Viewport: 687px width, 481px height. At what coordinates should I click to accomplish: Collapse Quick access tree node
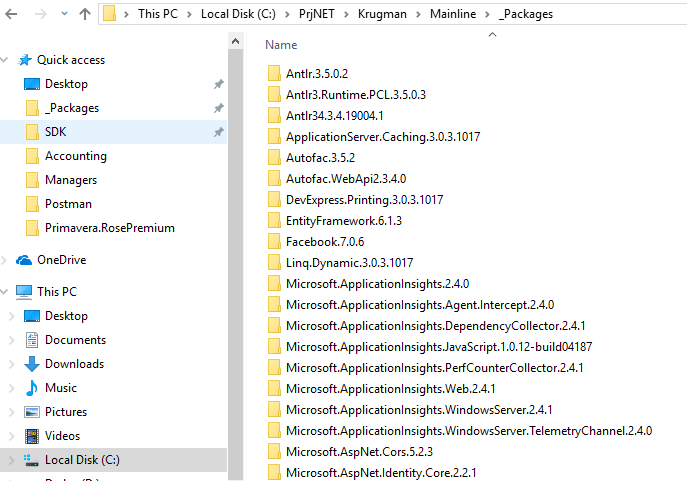5,60
